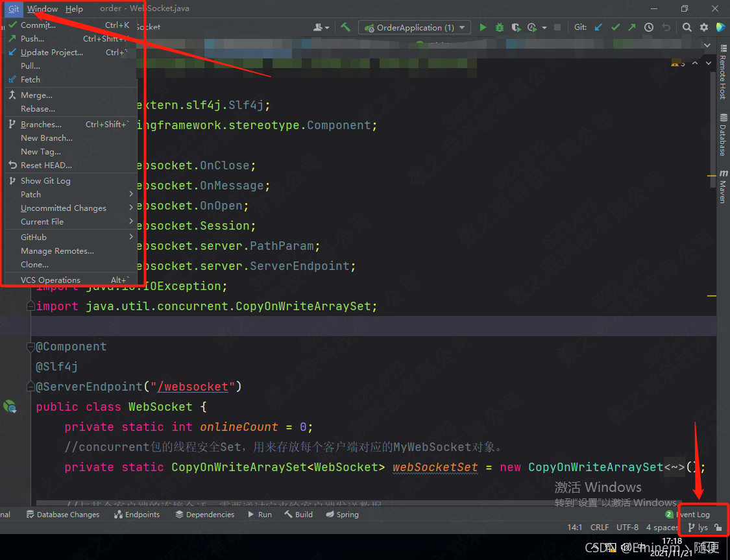Open the Dependencies tool window
This screenshot has width=730, height=560.
pos(205,515)
